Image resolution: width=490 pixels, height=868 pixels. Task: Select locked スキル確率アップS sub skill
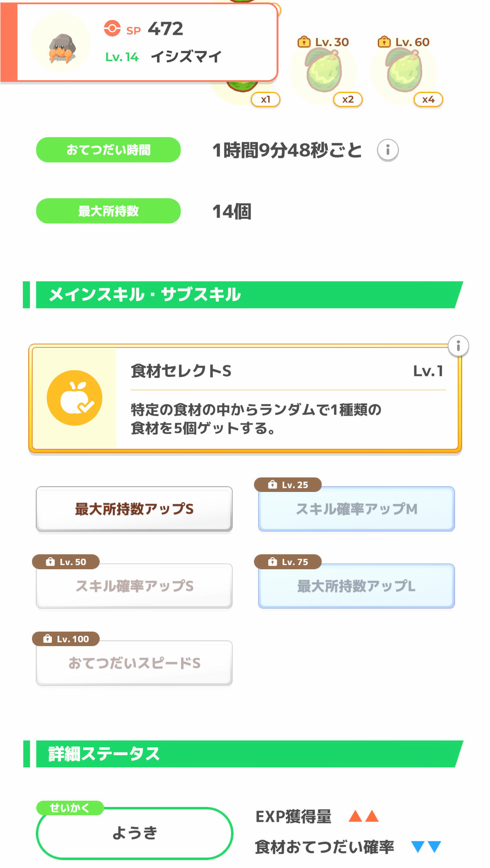(134, 586)
